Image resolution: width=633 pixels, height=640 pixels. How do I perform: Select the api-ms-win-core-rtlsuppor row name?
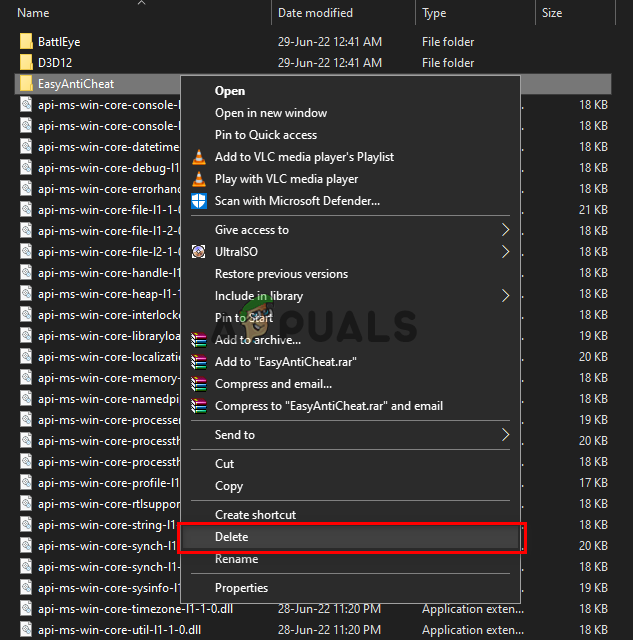coord(109,504)
